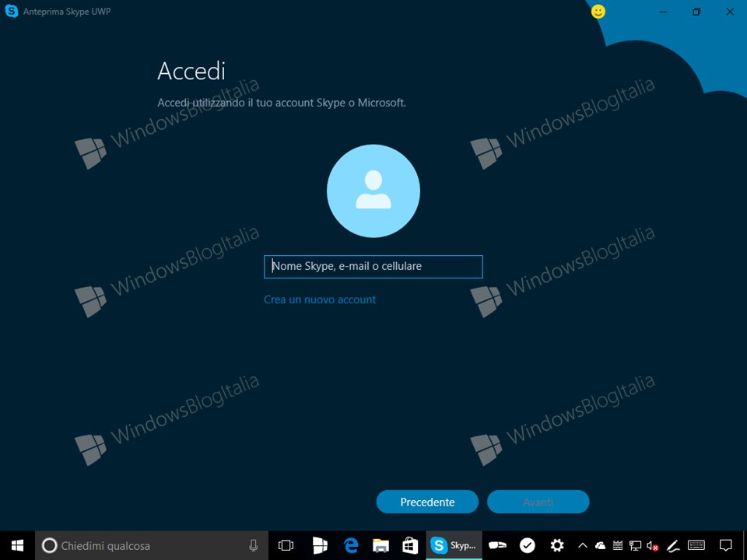The height and width of the screenshot is (560, 747).
Task: Open the Windows Store from the taskbar
Action: click(410, 546)
